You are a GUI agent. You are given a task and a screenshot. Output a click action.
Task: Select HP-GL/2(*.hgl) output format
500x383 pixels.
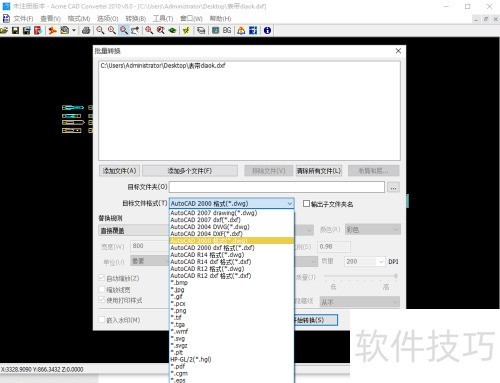(232, 359)
